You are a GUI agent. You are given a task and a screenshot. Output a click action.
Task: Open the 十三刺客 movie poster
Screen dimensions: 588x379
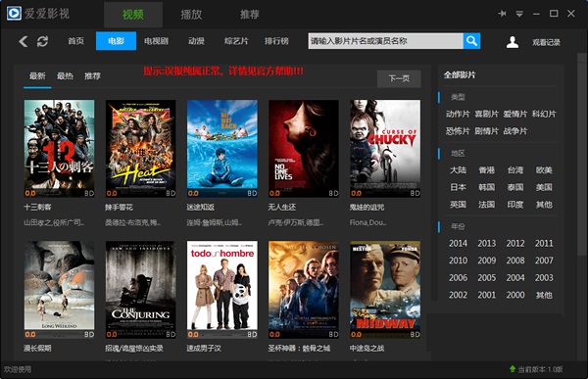[x=59, y=149]
